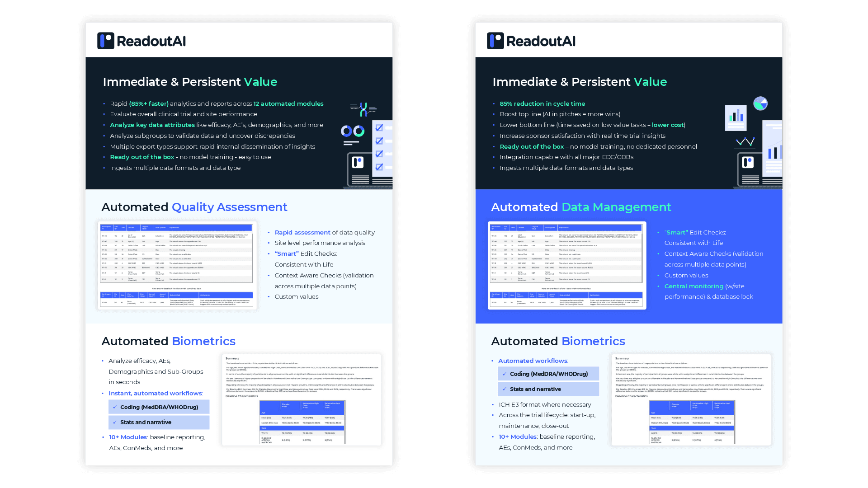
Task: Click Immediate Persistent Value tab left
Action: tap(190, 82)
